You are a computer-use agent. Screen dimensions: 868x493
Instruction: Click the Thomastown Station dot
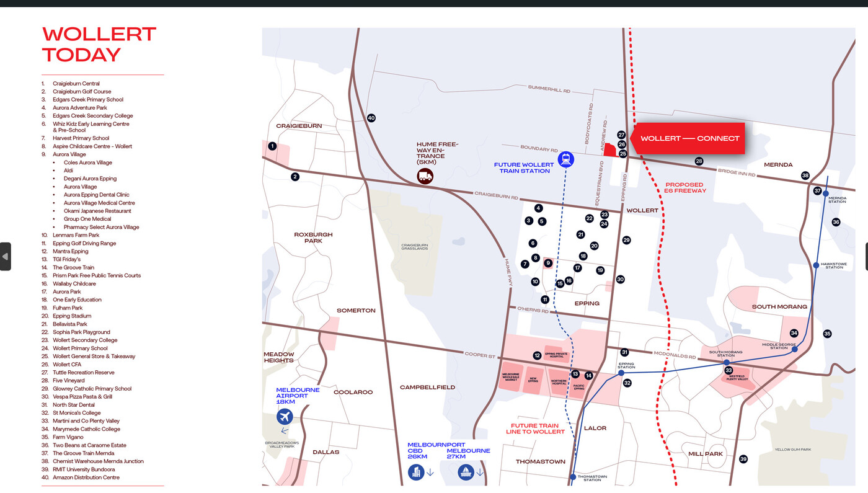(573, 476)
